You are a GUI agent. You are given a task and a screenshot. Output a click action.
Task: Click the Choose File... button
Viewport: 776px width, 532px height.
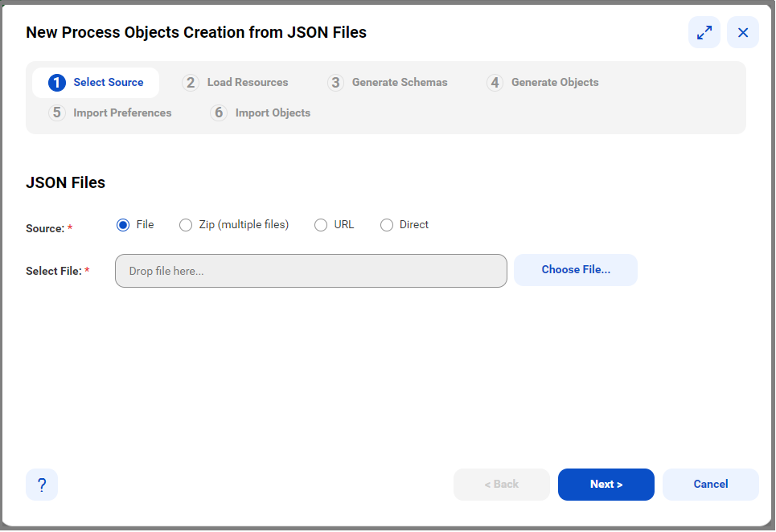pos(576,270)
